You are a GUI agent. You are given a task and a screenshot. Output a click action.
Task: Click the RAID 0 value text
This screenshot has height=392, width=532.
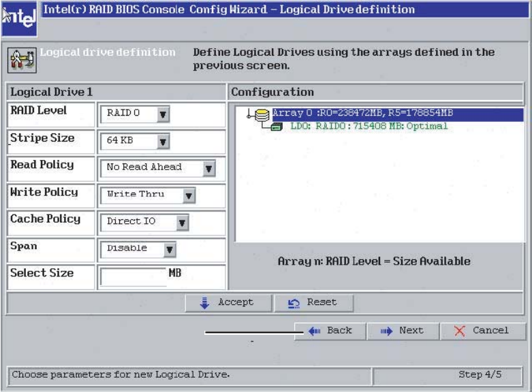(x=123, y=113)
